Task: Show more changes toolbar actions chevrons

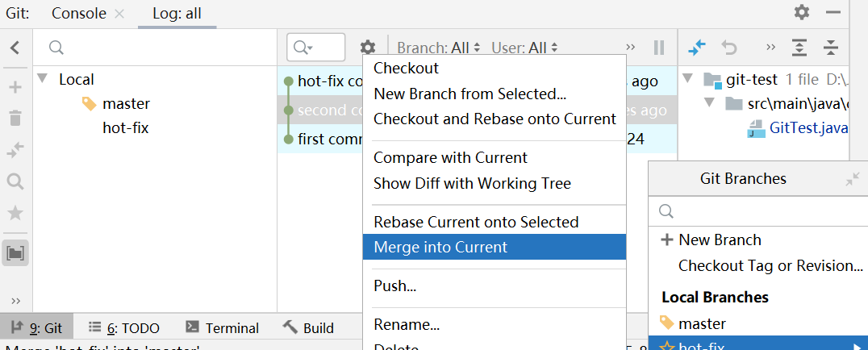Action: (770, 48)
